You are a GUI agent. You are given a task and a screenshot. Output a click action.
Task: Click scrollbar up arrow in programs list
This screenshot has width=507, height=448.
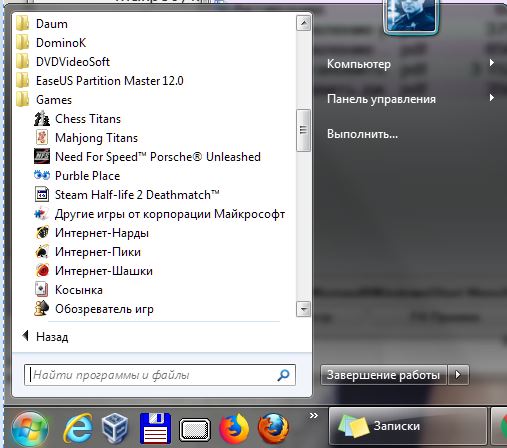[303, 23]
